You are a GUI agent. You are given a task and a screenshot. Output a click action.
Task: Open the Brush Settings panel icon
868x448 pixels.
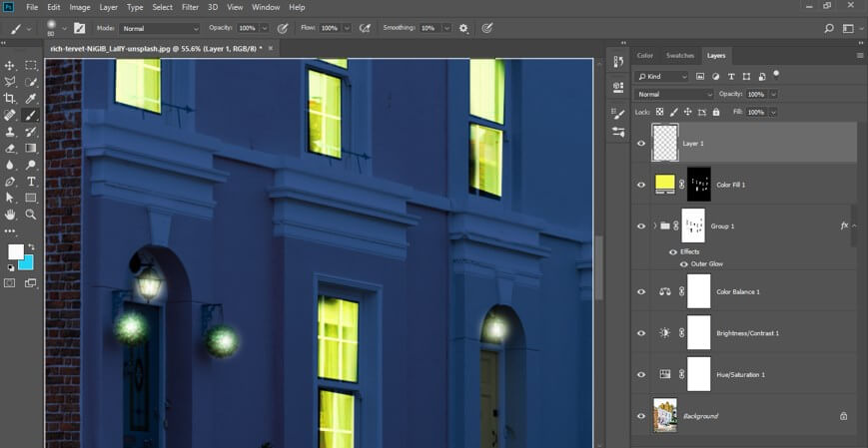point(619,114)
